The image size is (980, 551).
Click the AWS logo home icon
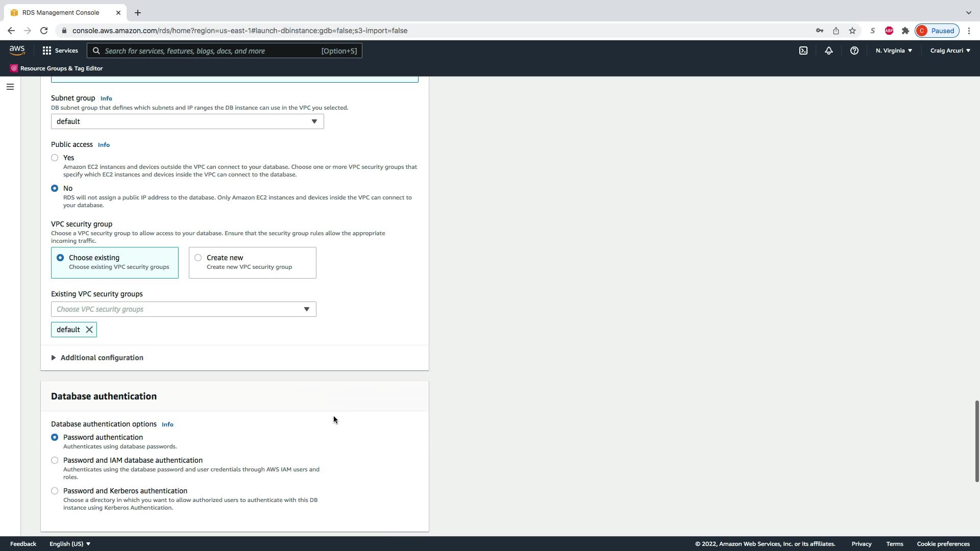click(x=17, y=50)
